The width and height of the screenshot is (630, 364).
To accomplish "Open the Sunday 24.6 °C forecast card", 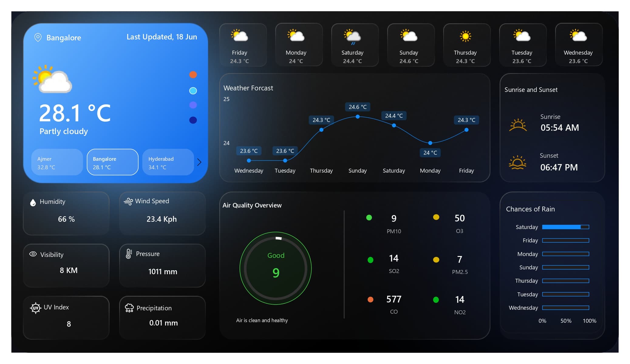I will click(411, 45).
